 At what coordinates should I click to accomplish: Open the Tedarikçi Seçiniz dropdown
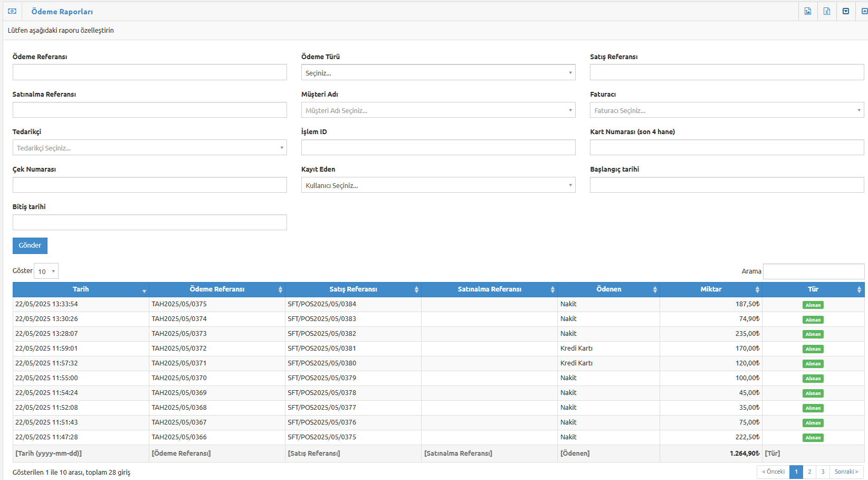click(x=149, y=147)
